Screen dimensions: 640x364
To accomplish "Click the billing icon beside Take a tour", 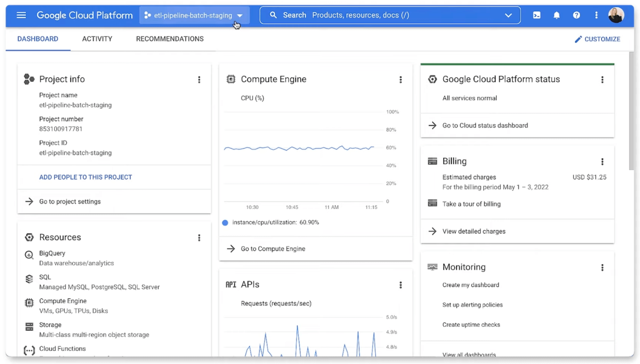I will (432, 203).
